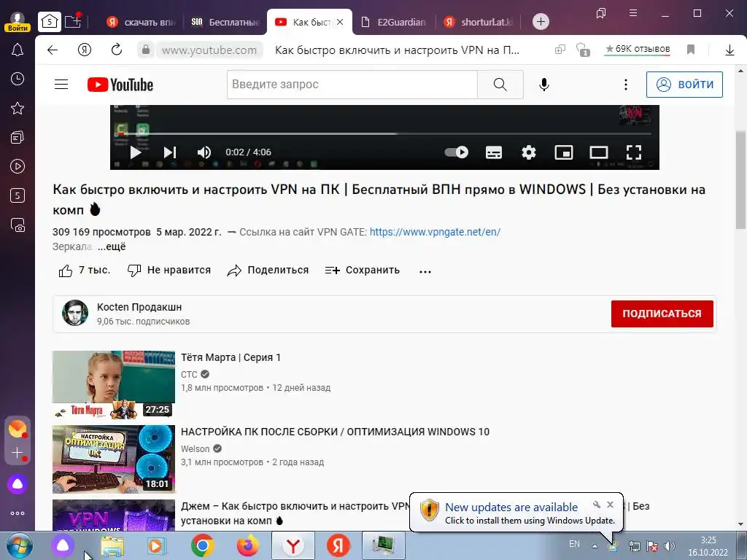Open YouTube settings three-dot menu

click(625, 85)
